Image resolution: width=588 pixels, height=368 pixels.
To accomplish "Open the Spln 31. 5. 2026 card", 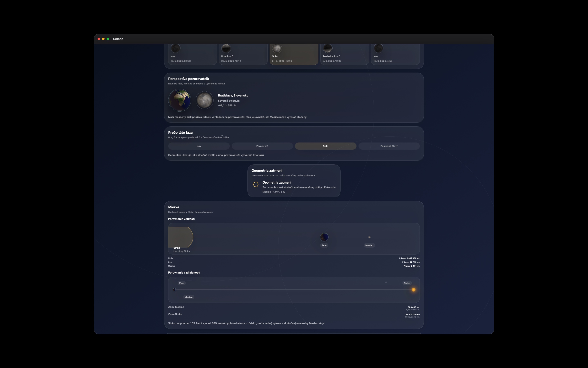I will (x=294, y=54).
